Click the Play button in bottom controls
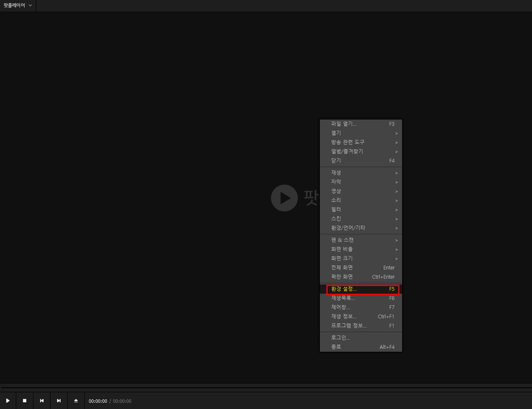 (8, 401)
